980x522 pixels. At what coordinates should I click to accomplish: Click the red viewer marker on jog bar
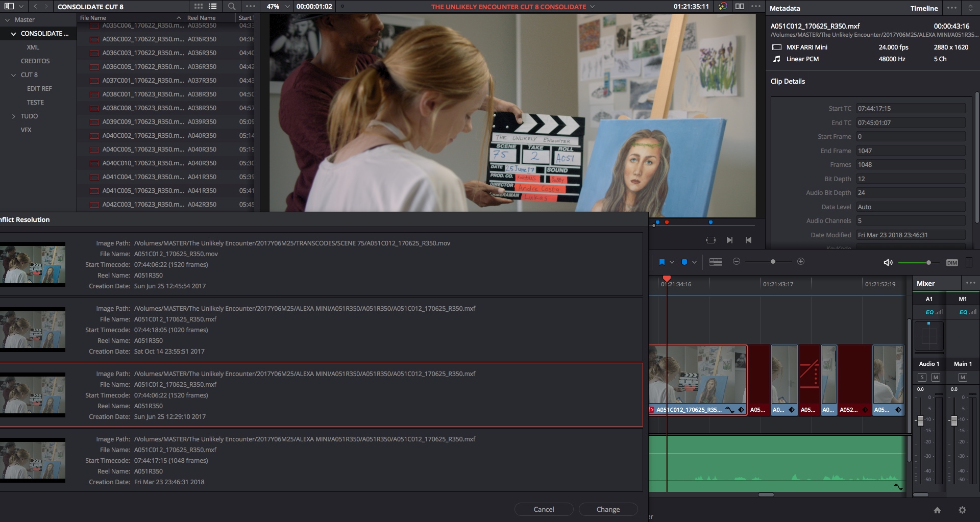click(x=667, y=222)
